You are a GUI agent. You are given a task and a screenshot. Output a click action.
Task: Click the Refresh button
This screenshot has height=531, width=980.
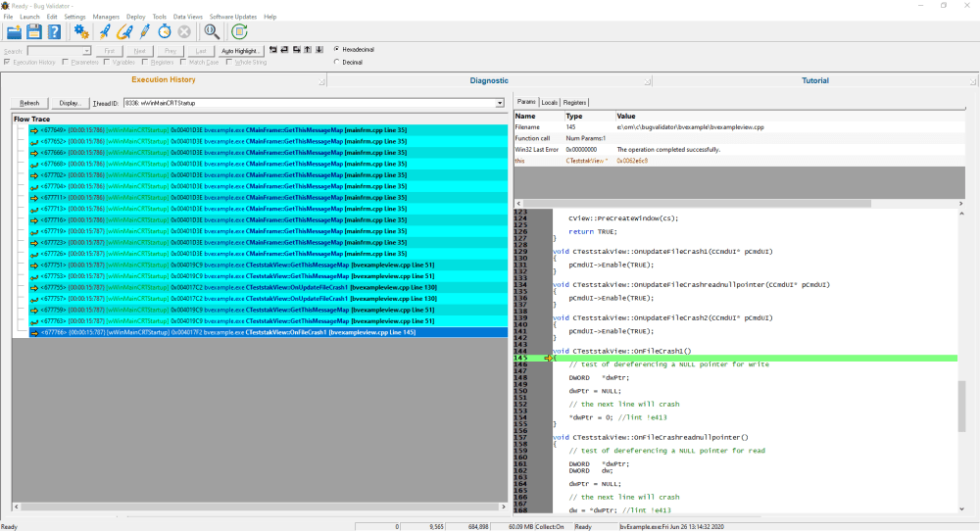(x=29, y=103)
